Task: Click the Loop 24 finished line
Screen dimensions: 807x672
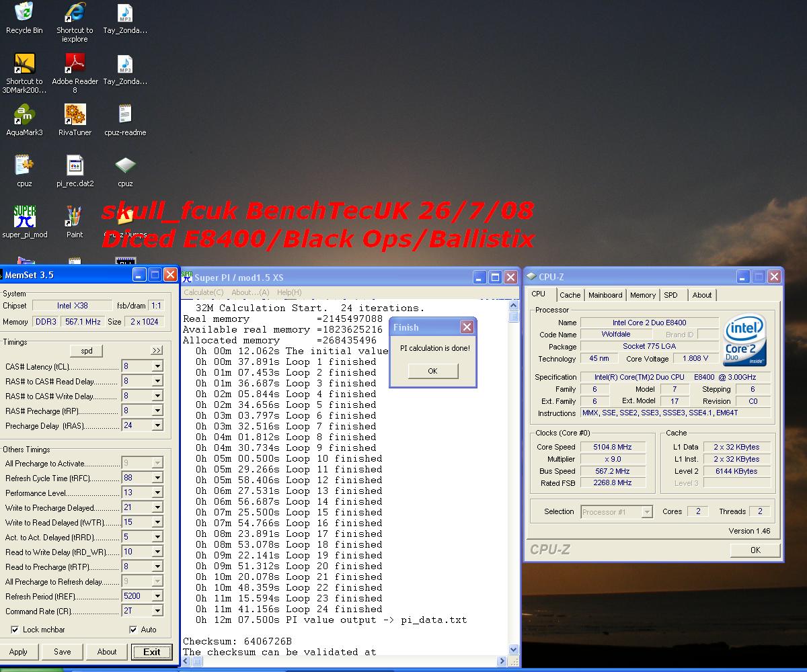Action: click(289, 609)
